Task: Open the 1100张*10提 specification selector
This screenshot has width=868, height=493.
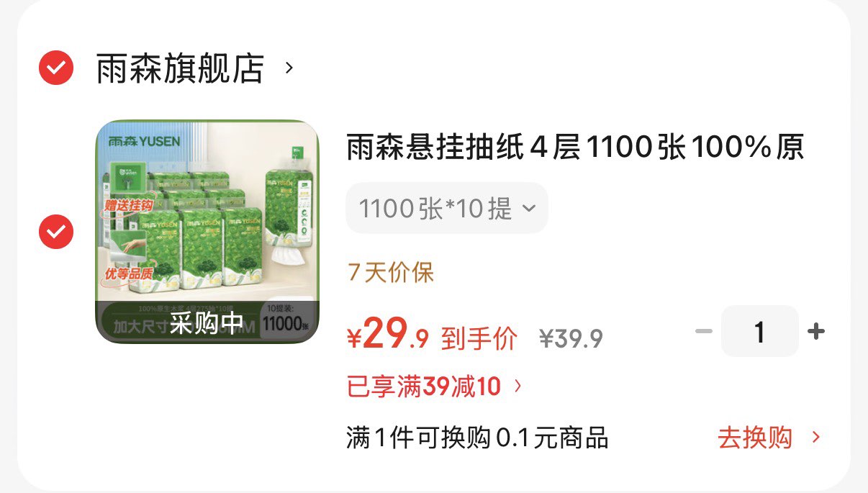Action: pos(447,208)
